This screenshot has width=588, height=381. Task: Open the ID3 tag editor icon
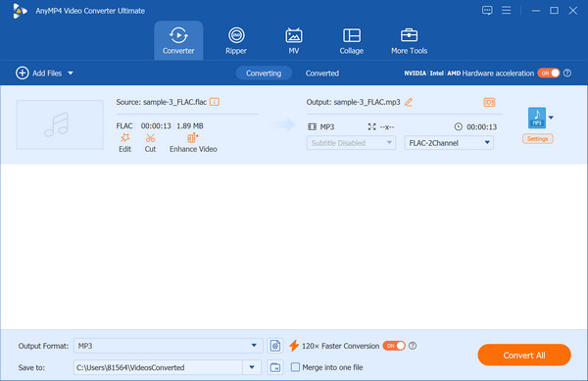pos(489,102)
